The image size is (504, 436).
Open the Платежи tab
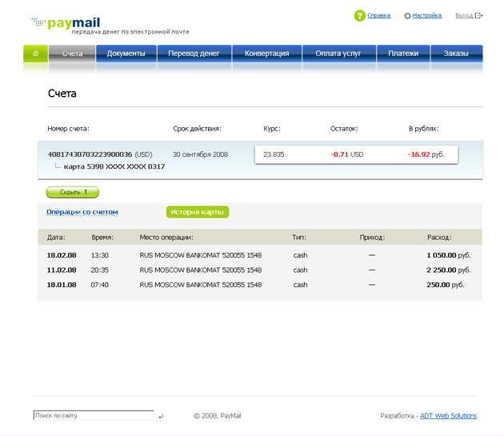(x=403, y=54)
